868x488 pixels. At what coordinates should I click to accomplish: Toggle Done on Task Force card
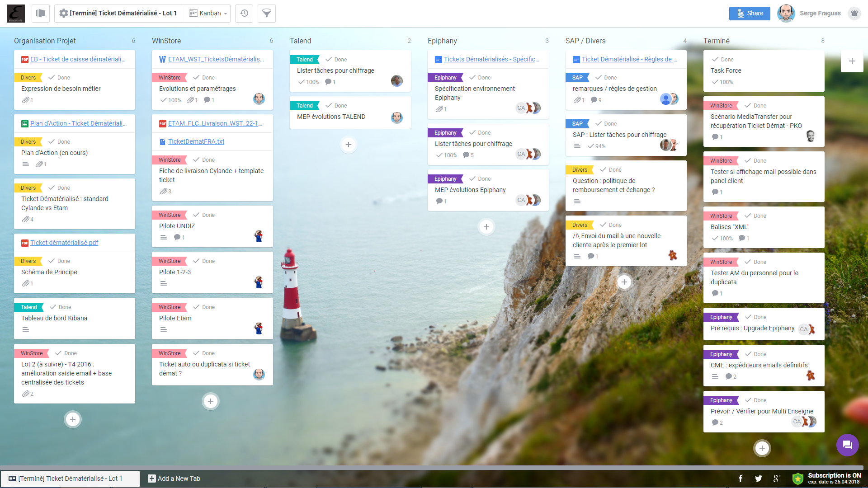click(x=723, y=60)
